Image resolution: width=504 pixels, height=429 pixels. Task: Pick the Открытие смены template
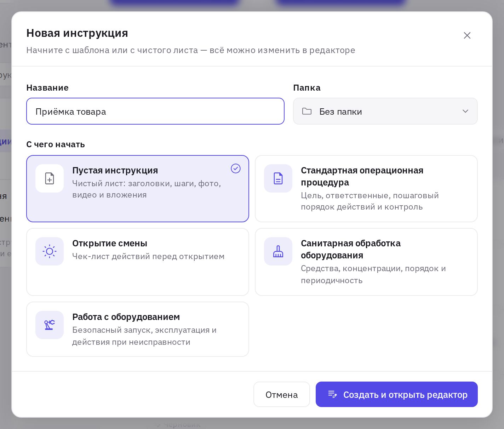138,262
